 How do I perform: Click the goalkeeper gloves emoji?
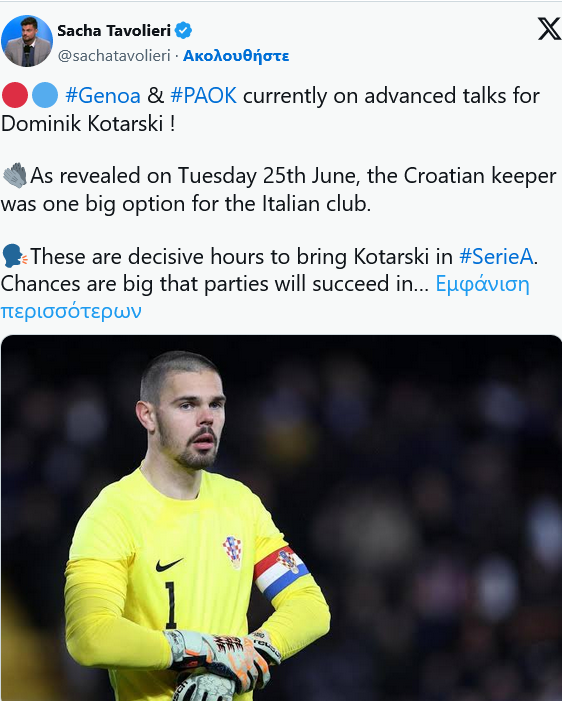[x=15, y=175]
